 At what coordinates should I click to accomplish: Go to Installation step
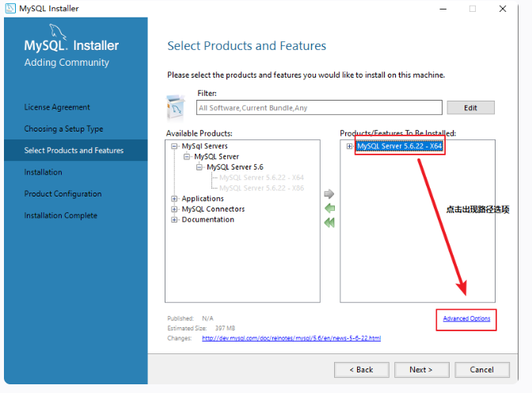43,172
